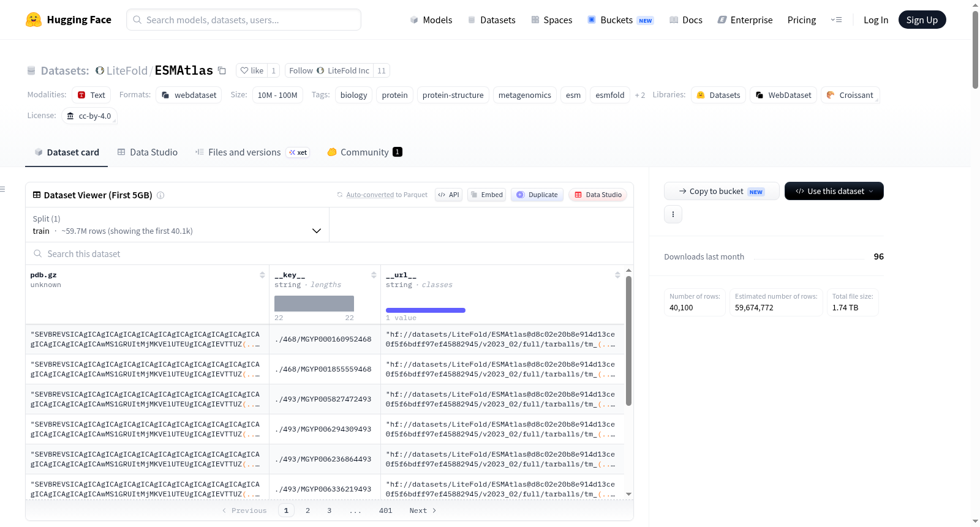This screenshot has width=980, height=527.
Task: Click the LiteFold organization avatar icon
Action: [x=100, y=70]
